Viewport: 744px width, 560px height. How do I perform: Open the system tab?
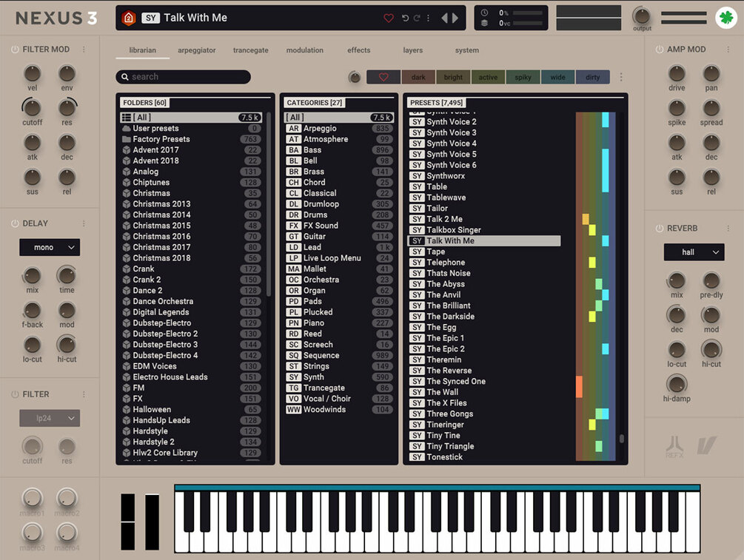(467, 50)
